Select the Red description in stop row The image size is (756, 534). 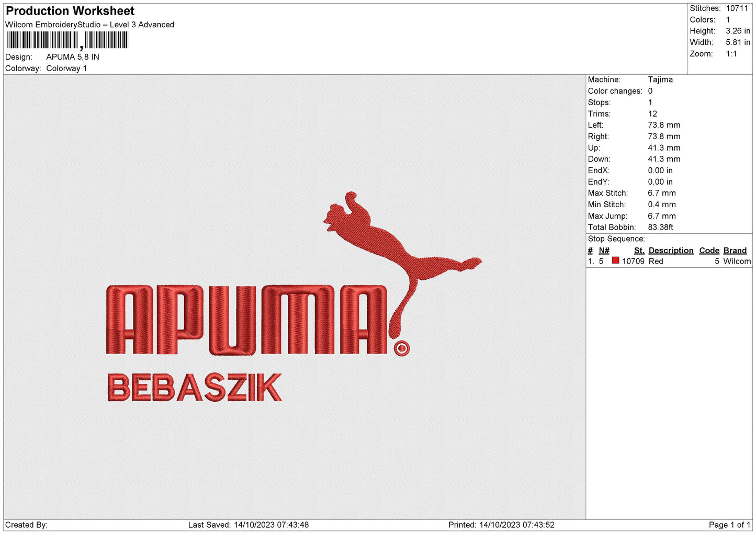click(x=656, y=262)
